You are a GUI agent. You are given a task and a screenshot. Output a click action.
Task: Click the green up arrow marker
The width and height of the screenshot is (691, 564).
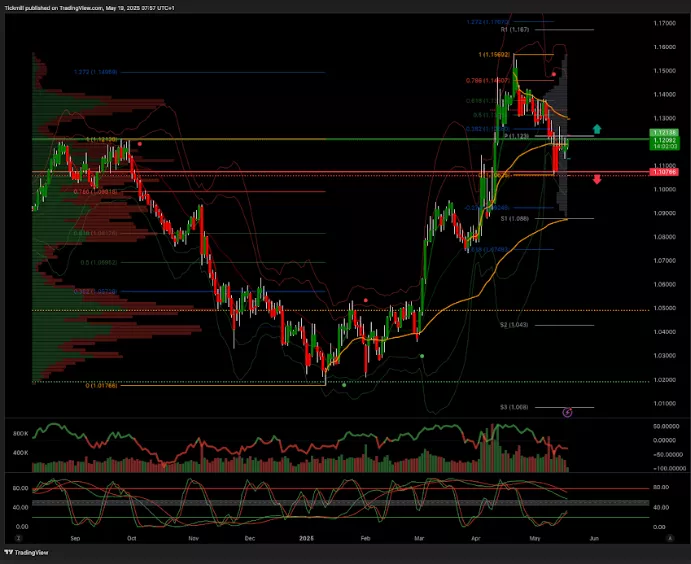[x=597, y=129]
